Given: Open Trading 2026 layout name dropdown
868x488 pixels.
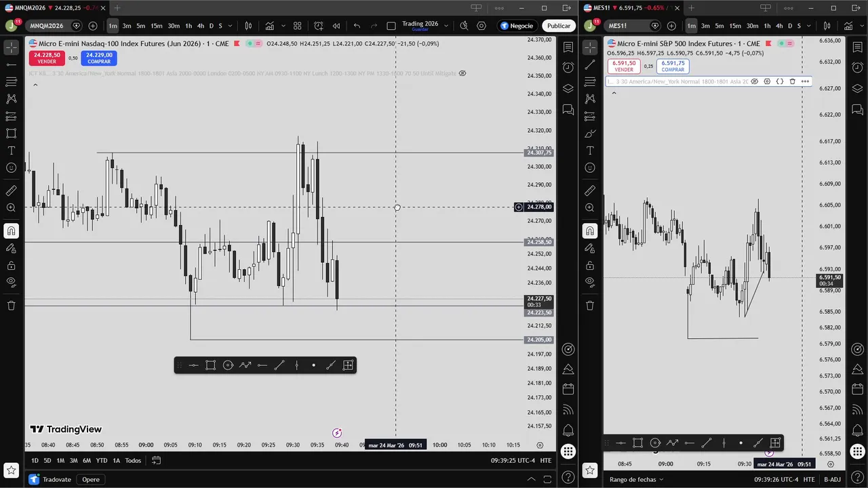Looking at the screenshot, I should pyautogui.click(x=420, y=26).
